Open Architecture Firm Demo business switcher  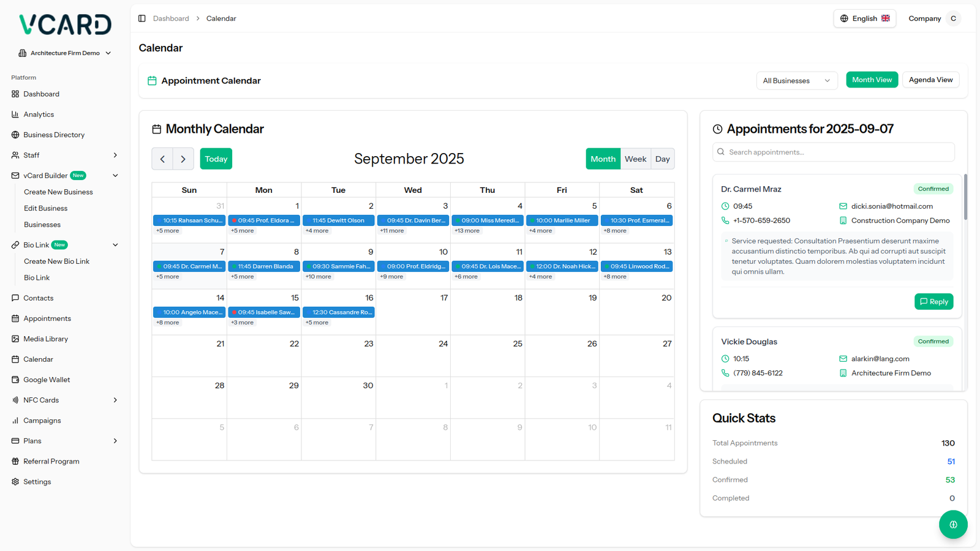(65, 53)
